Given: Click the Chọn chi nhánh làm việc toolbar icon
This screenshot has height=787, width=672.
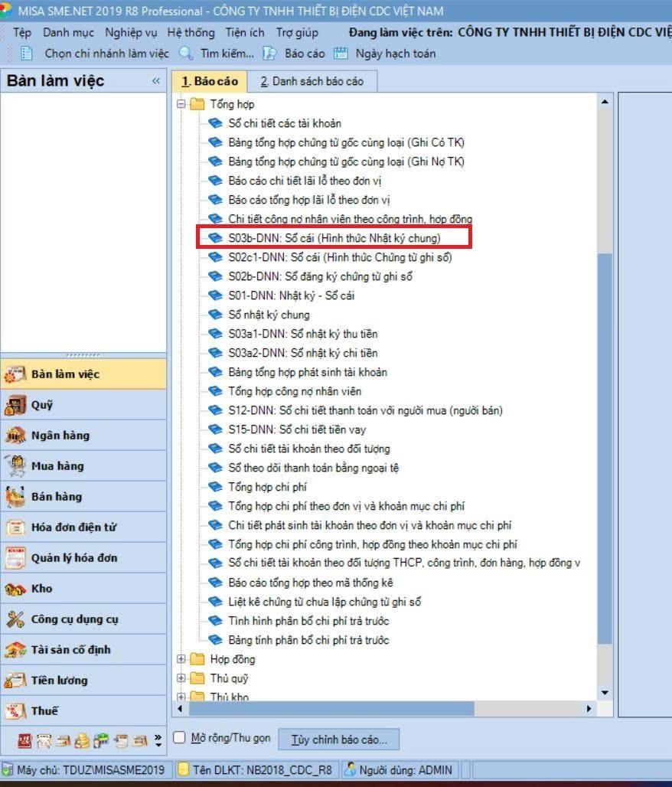Looking at the screenshot, I should pyautogui.click(x=27, y=53).
